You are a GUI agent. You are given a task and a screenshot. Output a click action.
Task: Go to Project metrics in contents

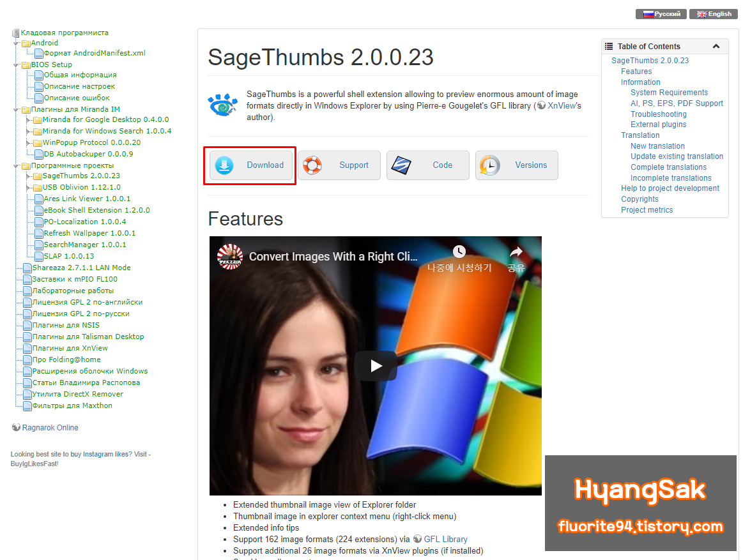(647, 210)
